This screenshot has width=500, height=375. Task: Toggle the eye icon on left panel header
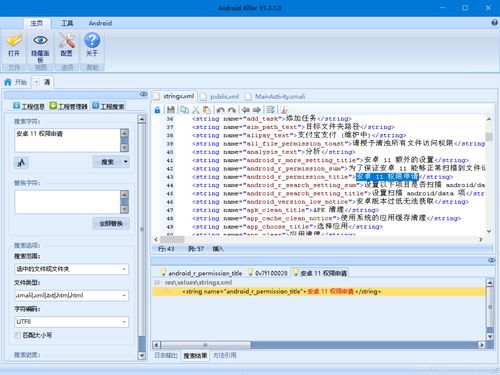tap(144, 94)
